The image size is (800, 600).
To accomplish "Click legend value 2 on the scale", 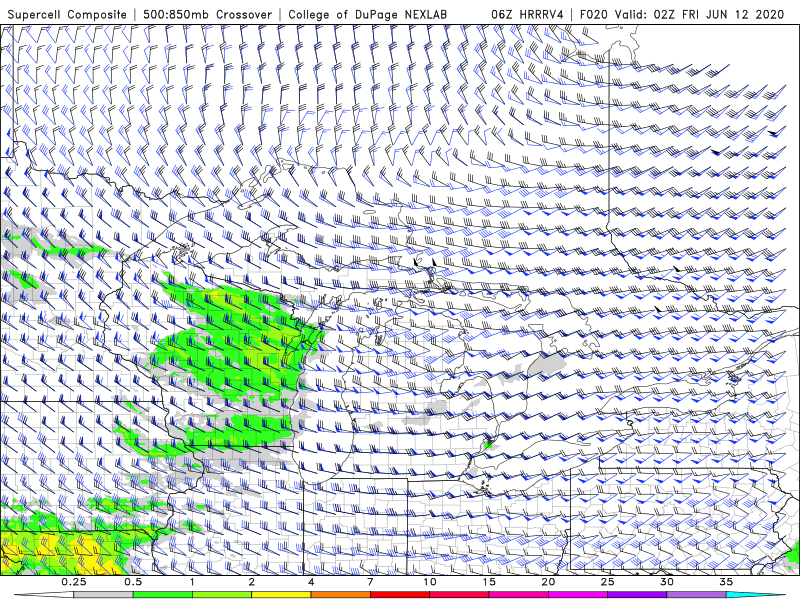I will [252, 582].
